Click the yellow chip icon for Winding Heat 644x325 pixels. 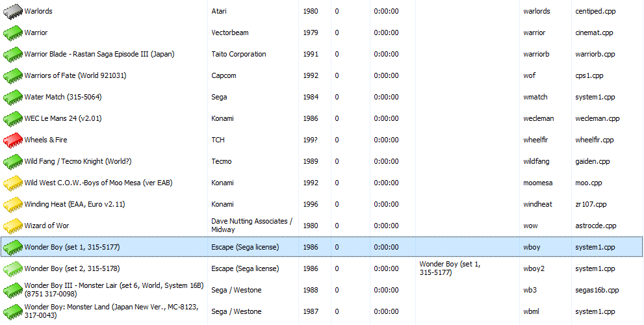(13, 205)
